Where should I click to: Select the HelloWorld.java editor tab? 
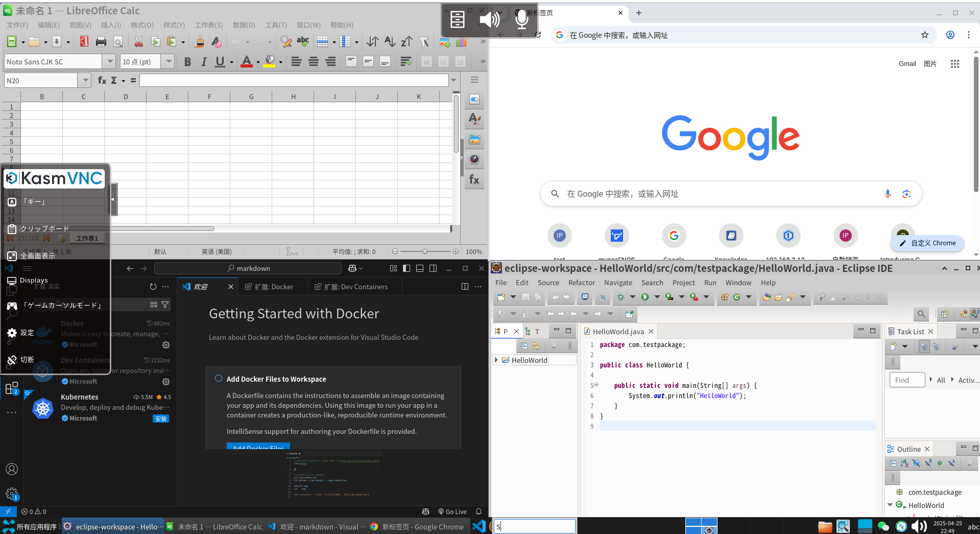coord(617,331)
